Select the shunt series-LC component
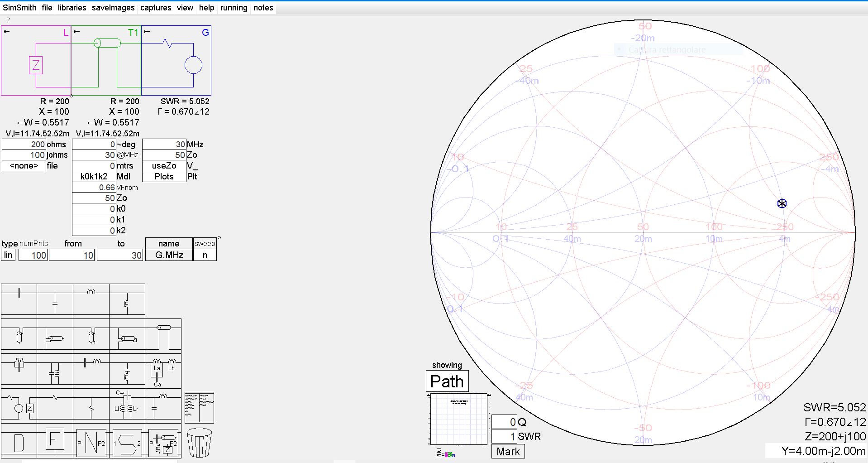 (x=127, y=370)
